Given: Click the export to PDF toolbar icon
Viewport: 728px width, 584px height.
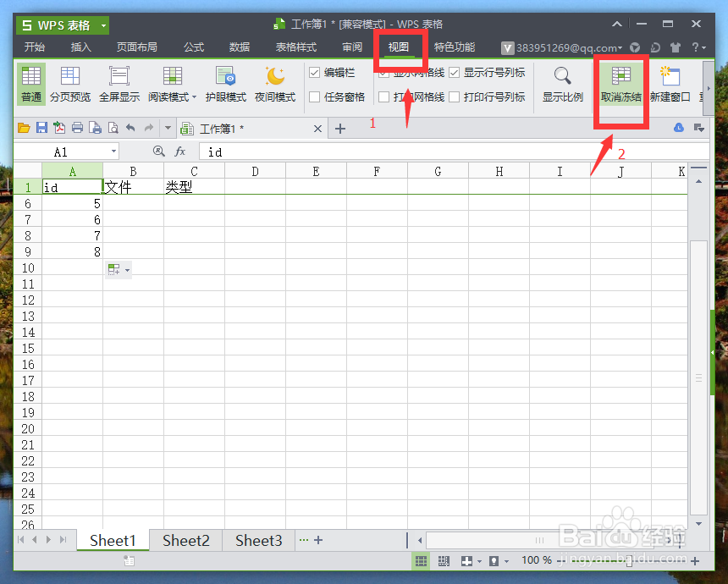Looking at the screenshot, I should (59, 127).
